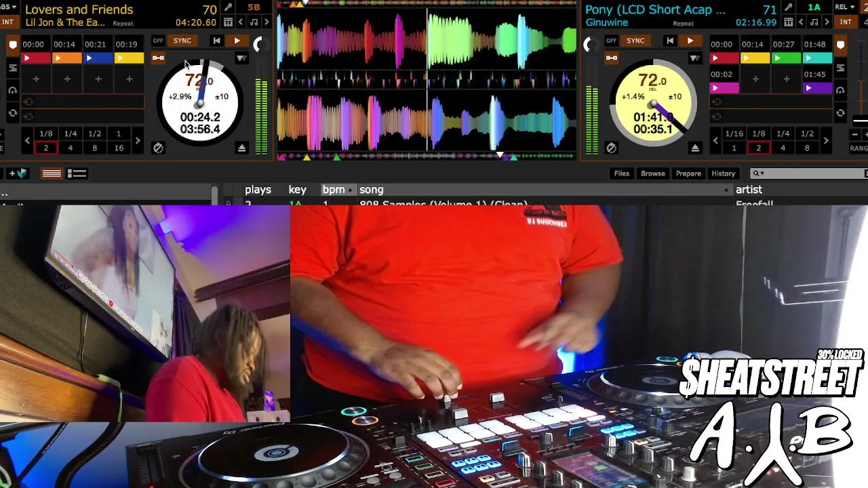Select cue points pad icon on Pony deck
This screenshot has height=488, width=868.
click(841, 45)
